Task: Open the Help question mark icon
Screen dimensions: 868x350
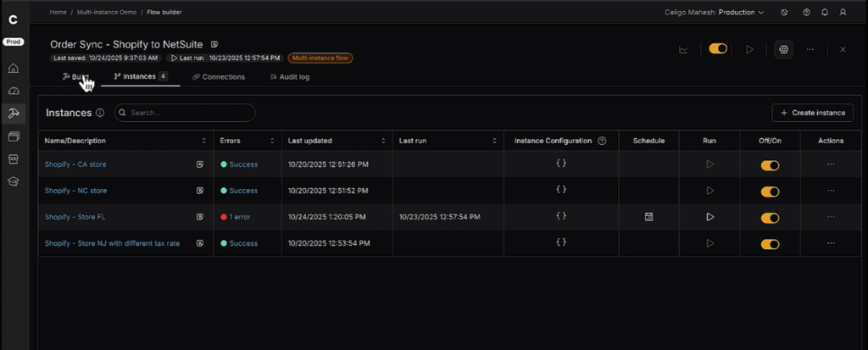Action: click(x=807, y=12)
